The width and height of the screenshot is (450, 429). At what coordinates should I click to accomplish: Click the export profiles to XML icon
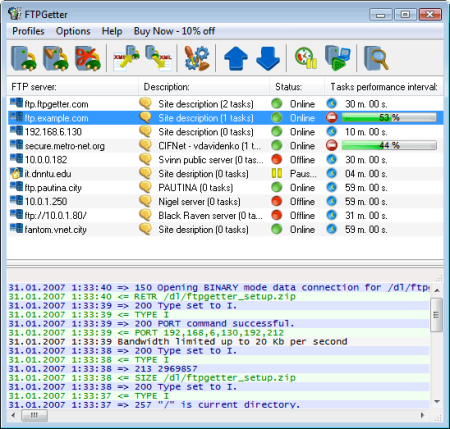click(x=159, y=58)
